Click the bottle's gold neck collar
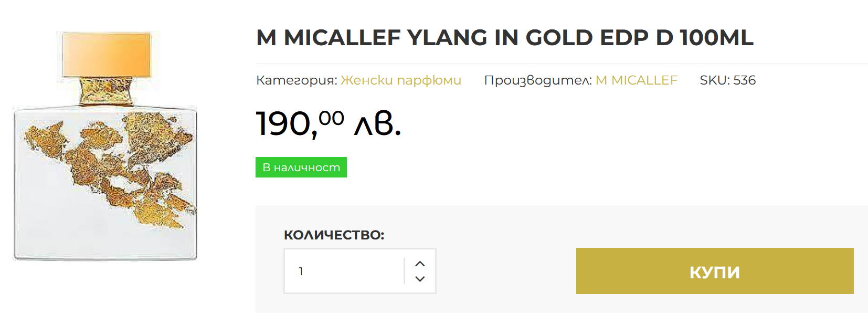The height and width of the screenshot is (324, 868). 107,91
